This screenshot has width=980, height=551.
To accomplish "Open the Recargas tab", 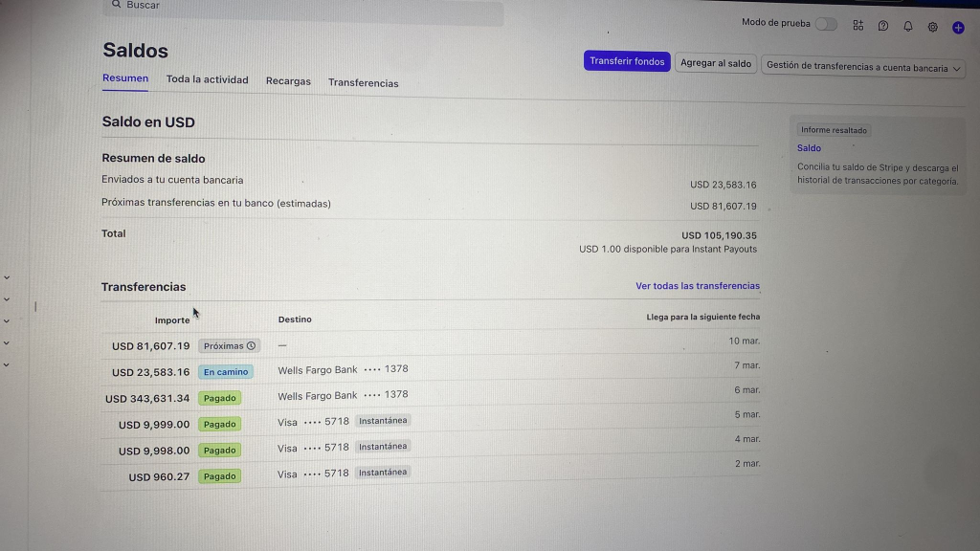I will (x=288, y=82).
